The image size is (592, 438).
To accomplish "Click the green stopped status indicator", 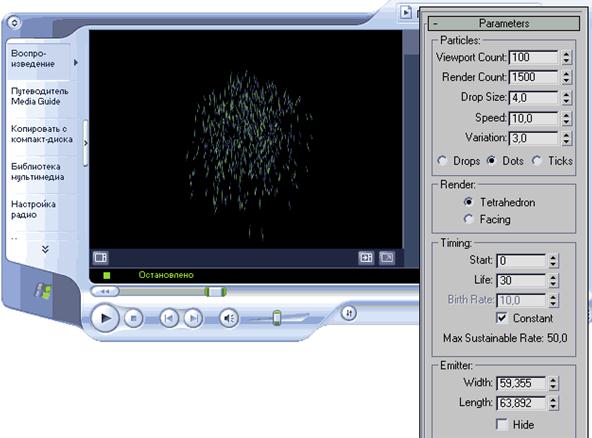I will point(106,276).
